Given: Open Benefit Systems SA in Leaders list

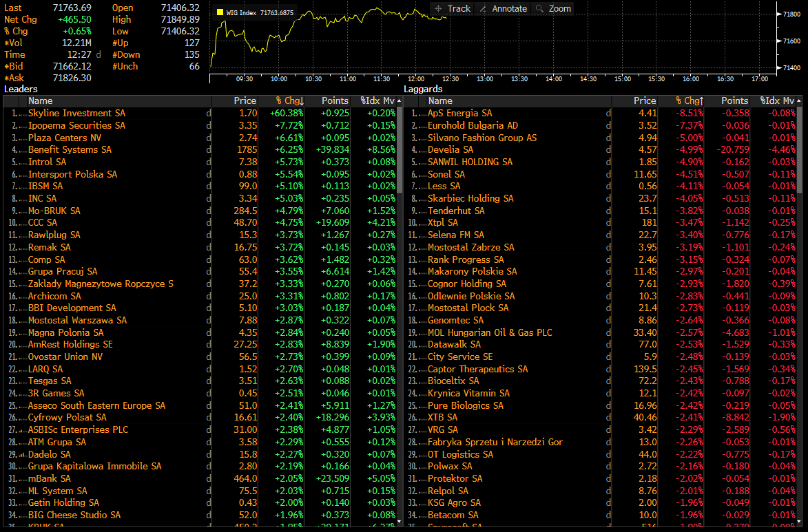Looking at the screenshot, I should (x=70, y=149).
